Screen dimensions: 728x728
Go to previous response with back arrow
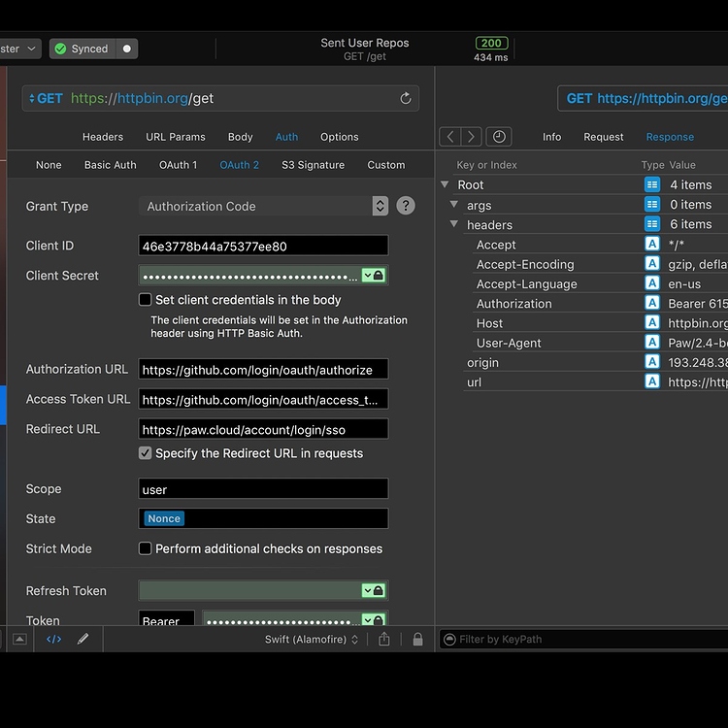pos(449,137)
